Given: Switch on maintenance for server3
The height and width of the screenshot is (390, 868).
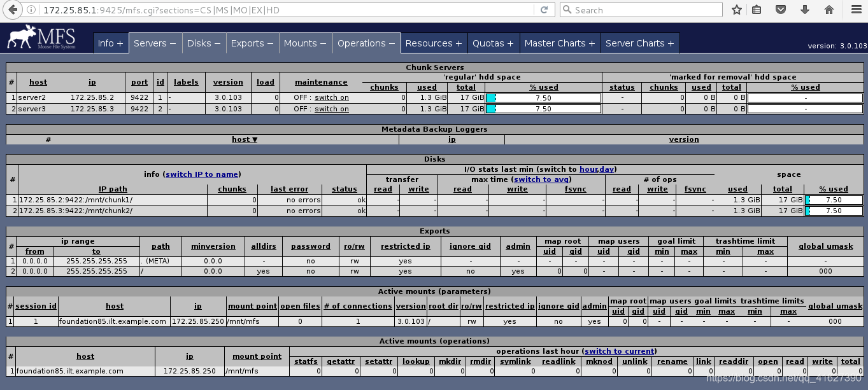Looking at the screenshot, I should coord(332,109).
